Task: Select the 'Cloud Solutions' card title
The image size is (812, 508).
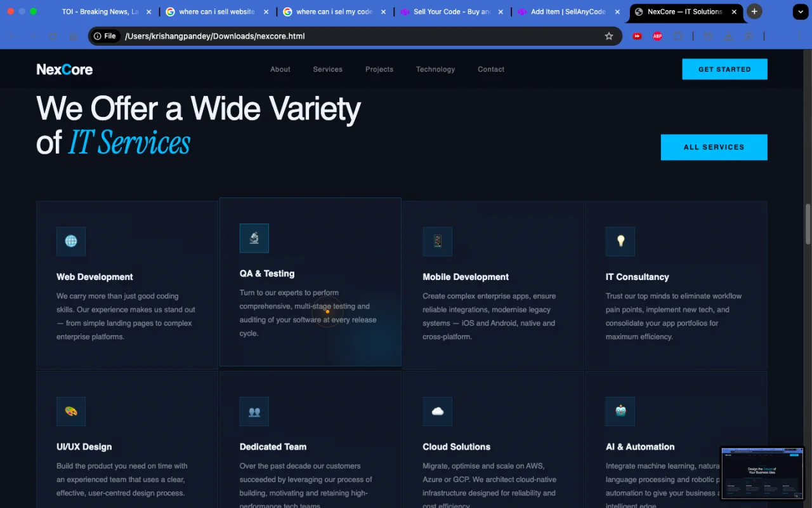Action: [457, 447]
